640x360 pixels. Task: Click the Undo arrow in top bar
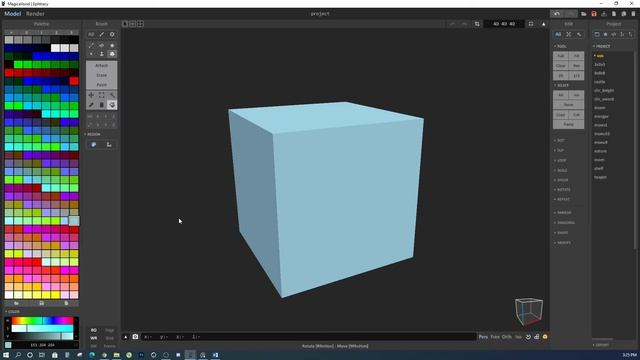coord(557,13)
